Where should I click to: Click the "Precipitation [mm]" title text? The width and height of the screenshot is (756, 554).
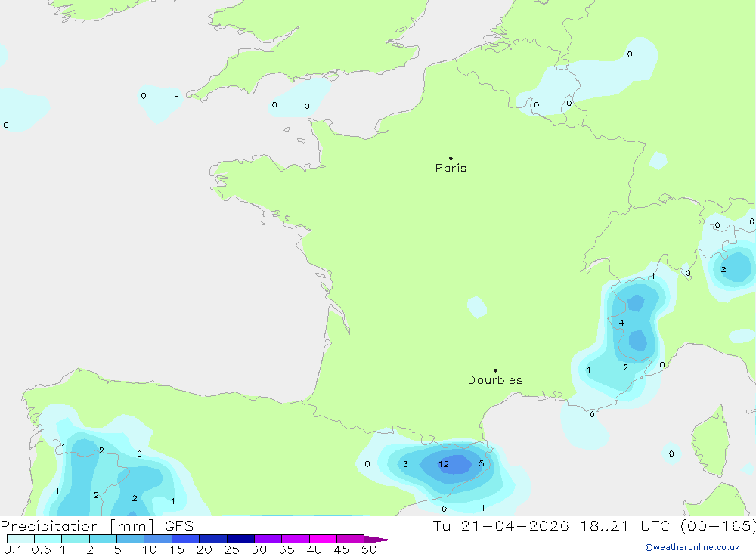77,526
